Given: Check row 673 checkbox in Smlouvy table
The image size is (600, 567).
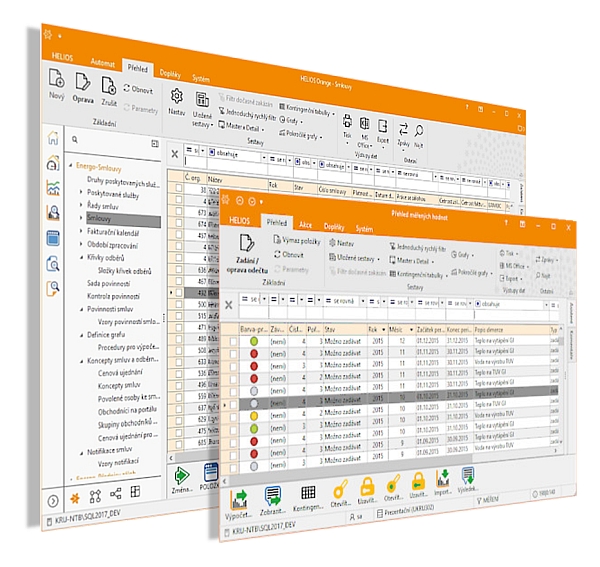Looking at the screenshot, I should pos(179,211).
